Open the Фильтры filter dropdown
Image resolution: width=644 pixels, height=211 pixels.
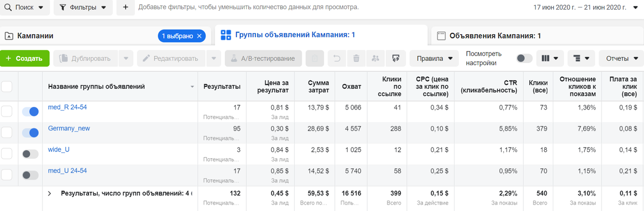[83, 8]
